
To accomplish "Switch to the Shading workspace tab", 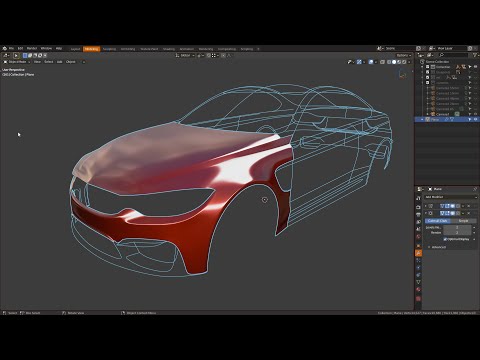I will 169,49.
